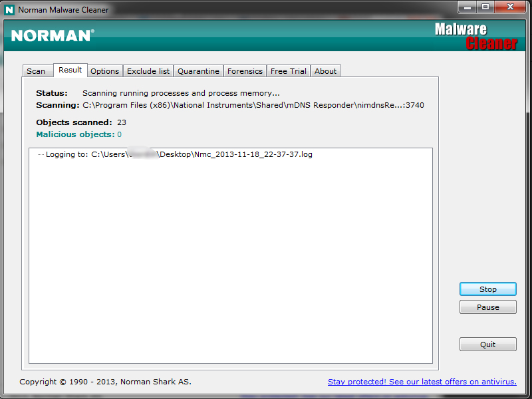Click the window title 'Norman Malware Cleaner'
The image size is (532, 399).
pos(63,10)
